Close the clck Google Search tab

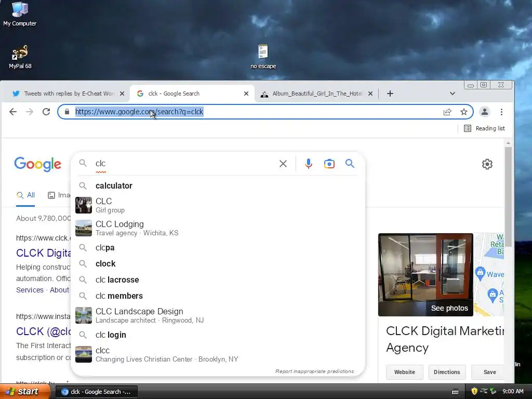click(x=246, y=94)
